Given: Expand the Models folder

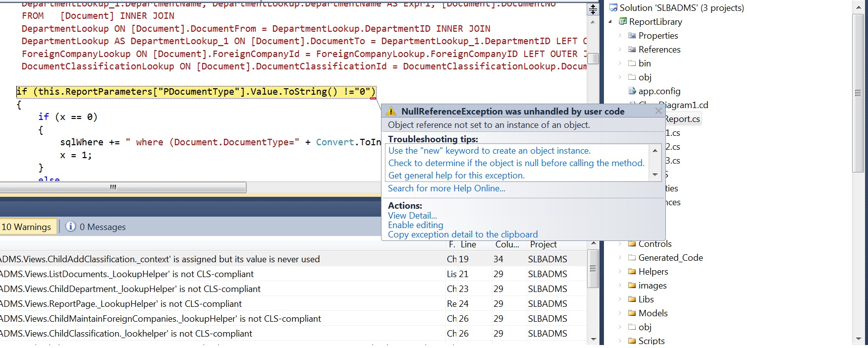Looking at the screenshot, I should click(x=620, y=313).
